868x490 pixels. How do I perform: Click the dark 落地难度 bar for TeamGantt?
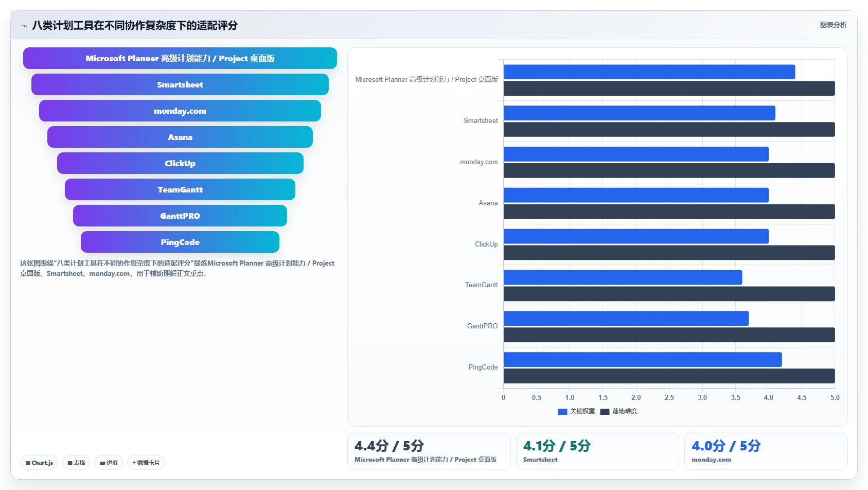tap(669, 294)
